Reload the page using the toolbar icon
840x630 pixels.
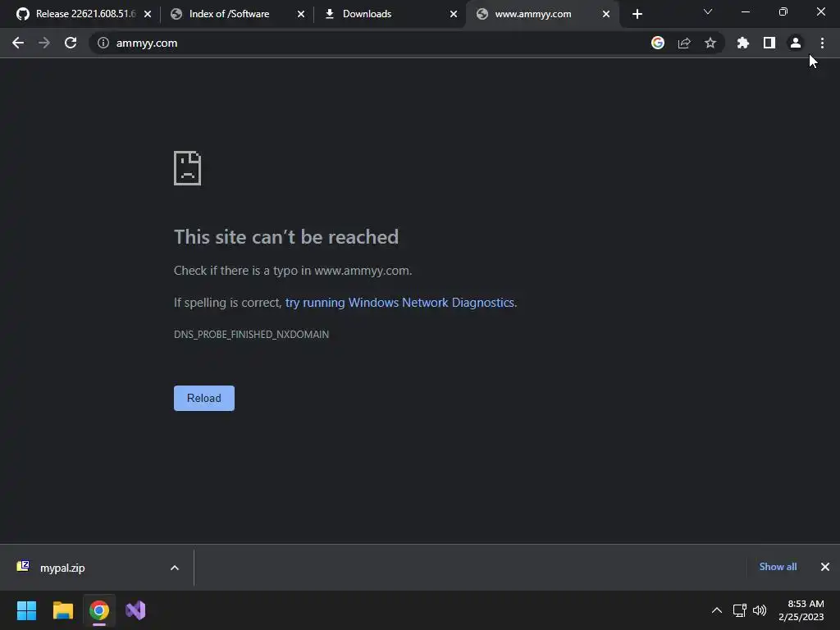71,43
